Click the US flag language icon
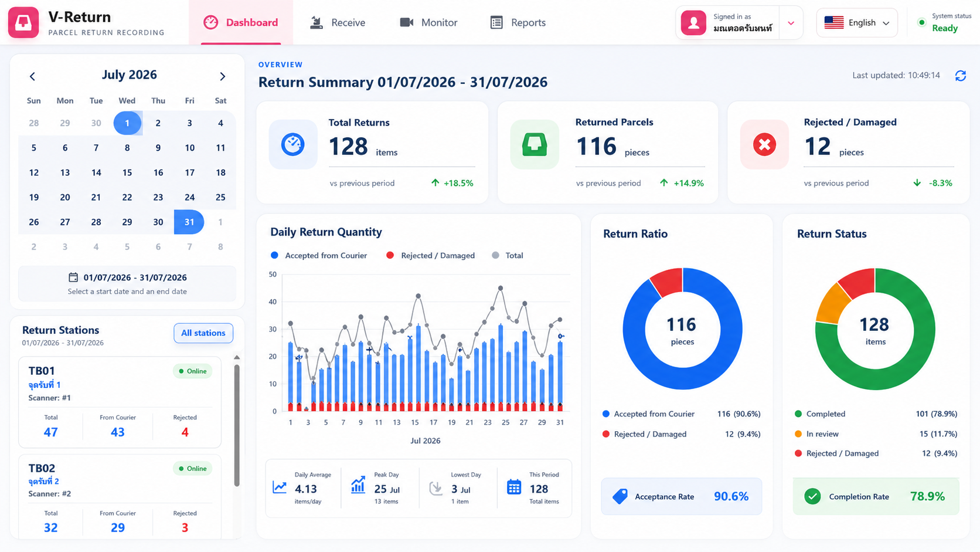This screenshot has width=980, height=552. coord(833,23)
